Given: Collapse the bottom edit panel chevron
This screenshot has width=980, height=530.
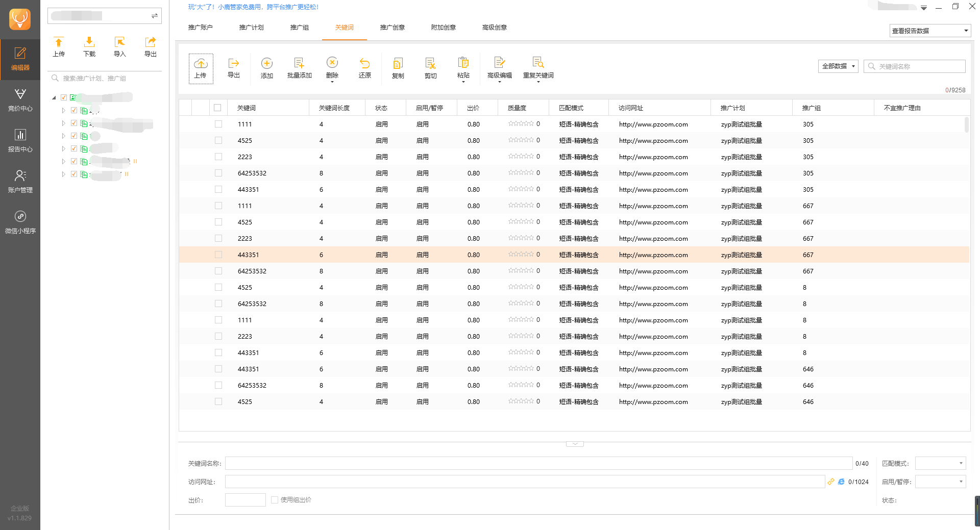Looking at the screenshot, I should click(575, 444).
